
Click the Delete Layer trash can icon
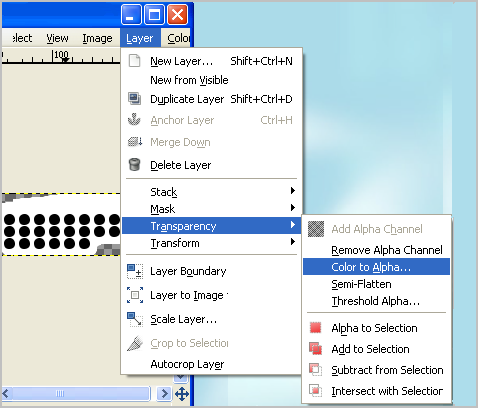[x=134, y=165]
